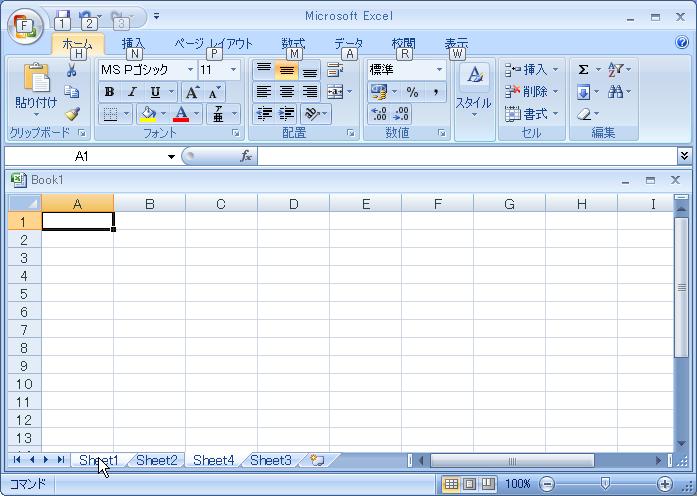Click the 削除 button
This screenshot has height=496, width=697.
pos(531,92)
